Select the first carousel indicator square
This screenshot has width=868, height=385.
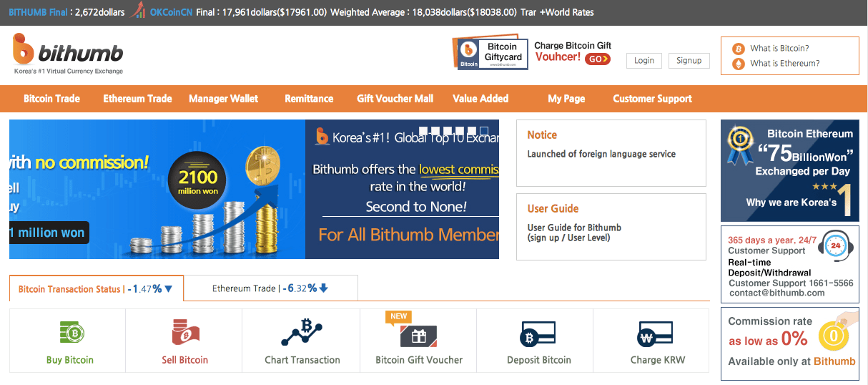click(x=423, y=131)
